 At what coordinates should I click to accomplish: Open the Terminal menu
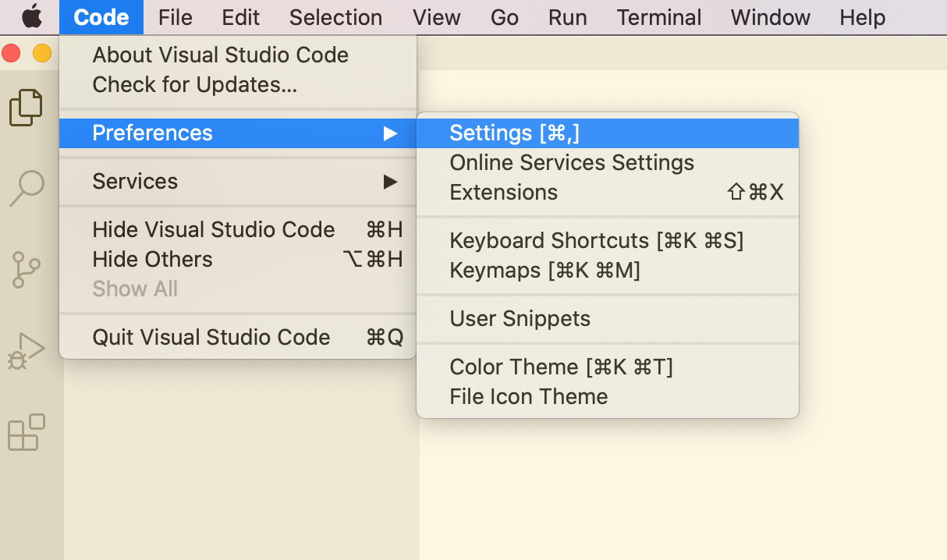click(x=659, y=17)
